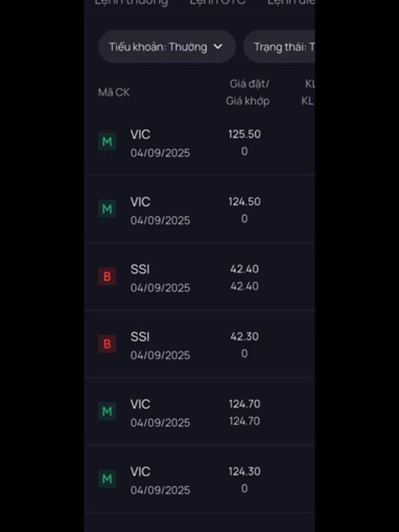Click red B icon of SSI 42.30 order
The height and width of the screenshot is (532, 399).
107,344
